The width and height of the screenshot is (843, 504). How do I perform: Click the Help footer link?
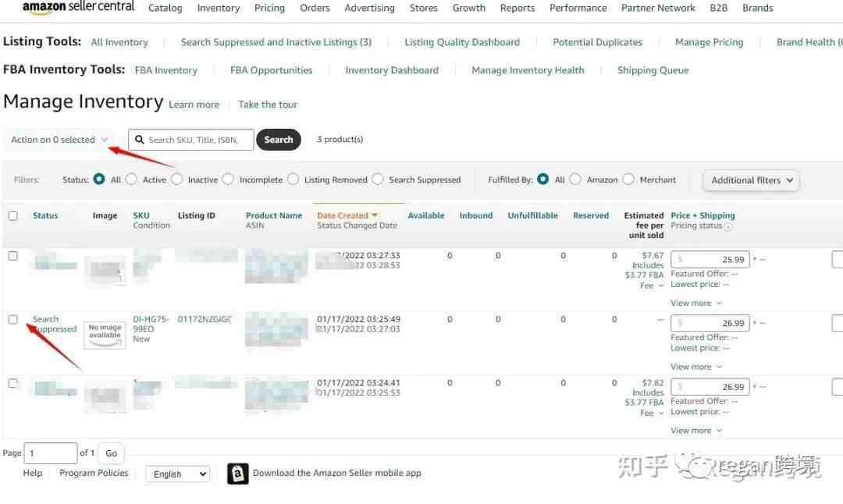pos(32,474)
